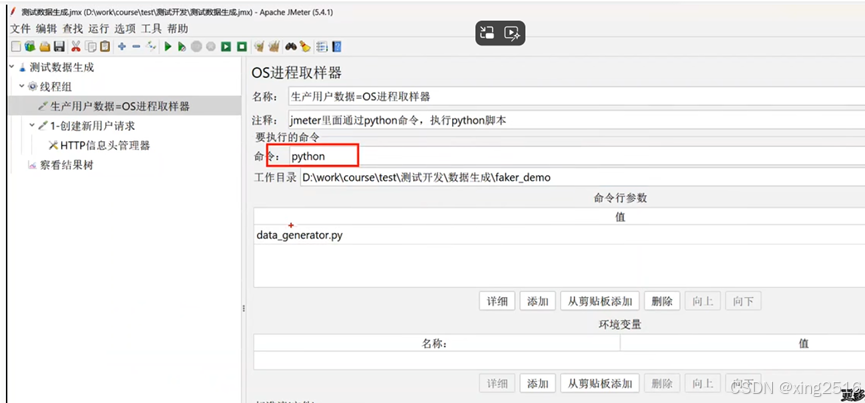Screen dimensions: 865x403
Task: Click the Toggle enable/disable toolbar icon
Action: point(151,47)
